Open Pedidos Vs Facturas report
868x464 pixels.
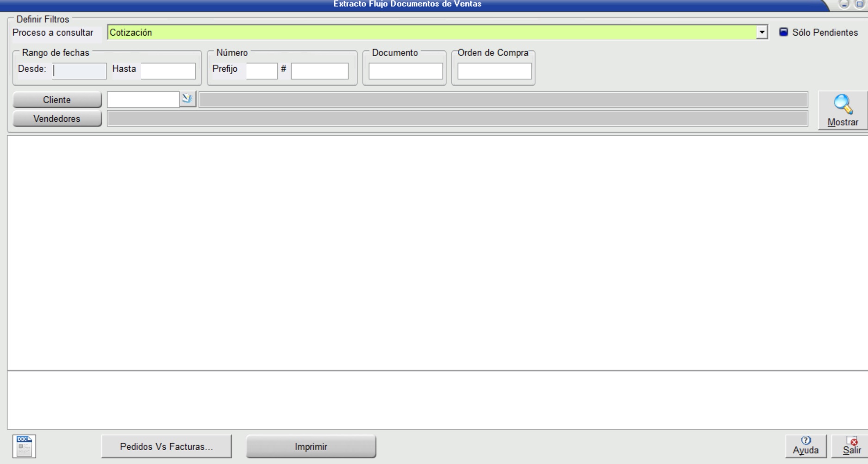tap(166, 446)
